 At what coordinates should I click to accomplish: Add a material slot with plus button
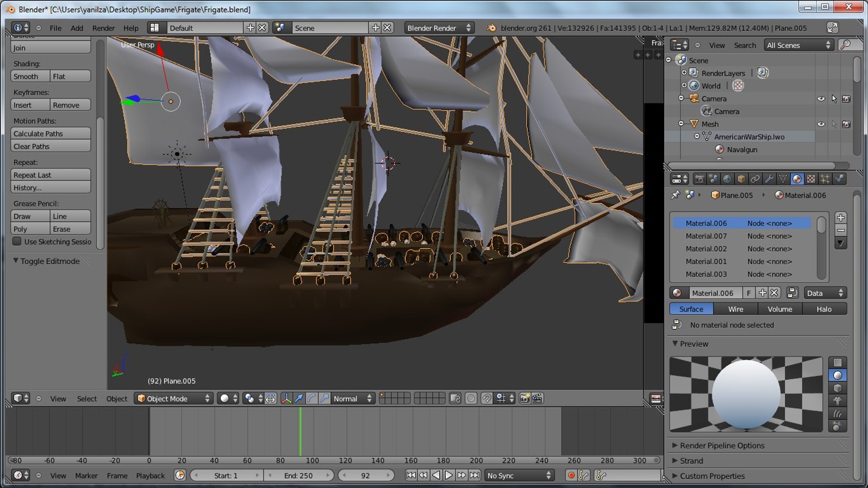click(841, 218)
